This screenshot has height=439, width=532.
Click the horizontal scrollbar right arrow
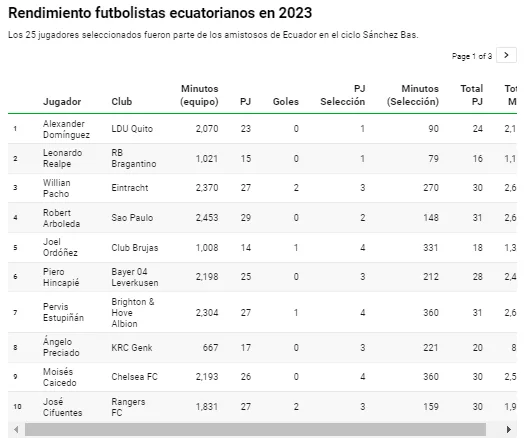[x=509, y=430]
